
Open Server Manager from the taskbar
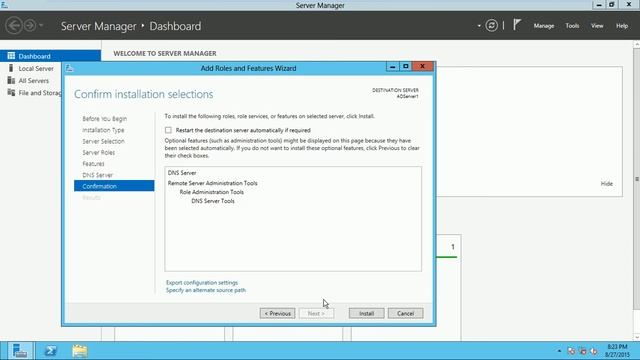tap(20, 351)
